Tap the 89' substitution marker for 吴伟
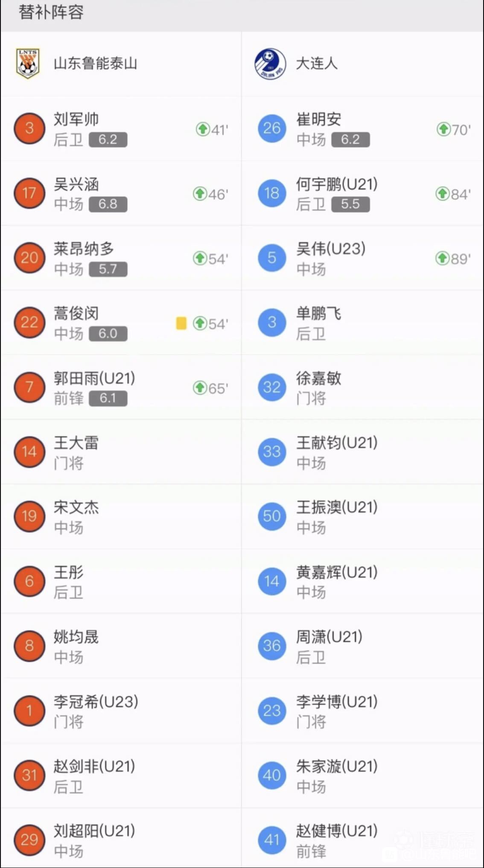The height and width of the screenshot is (868, 484). click(453, 258)
